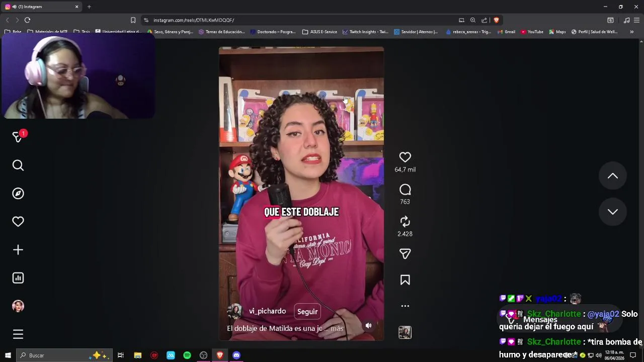The image size is (644, 362).
Task: Open the Windows notification center icon
Action: point(633,355)
